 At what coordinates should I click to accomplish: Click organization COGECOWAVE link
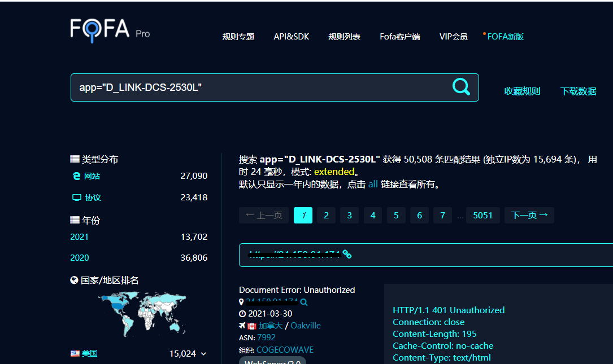coord(285,350)
